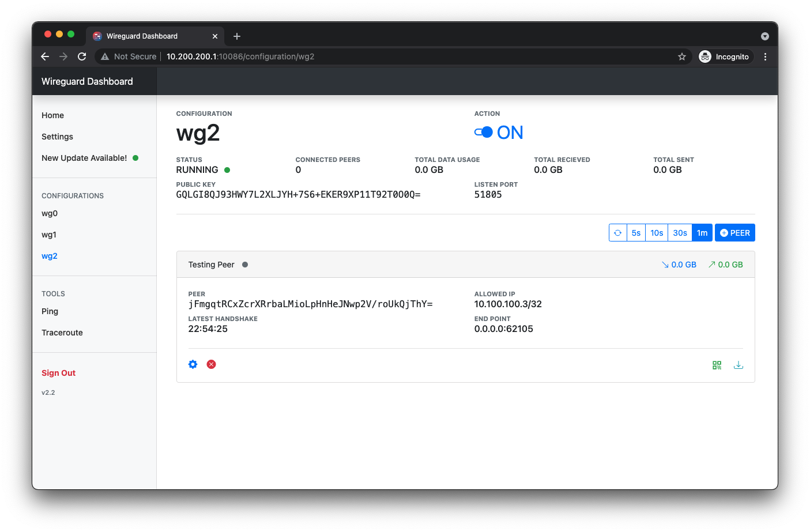Image resolution: width=810 pixels, height=532 pixels.
Task: Open tab search dropdown arrow
Action: tap(764, 36)
